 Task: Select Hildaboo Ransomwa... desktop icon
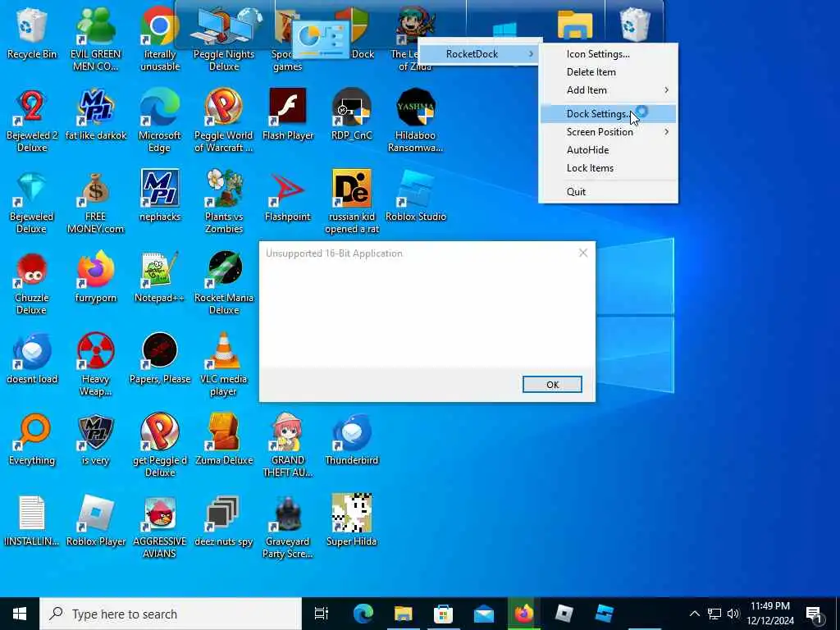[x=416, y=121]
